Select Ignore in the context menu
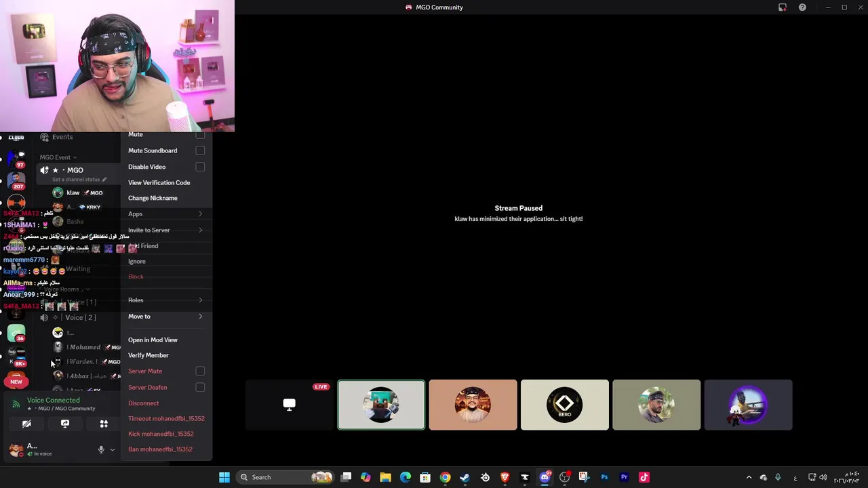The image size is (868, 488). (137, 262)
